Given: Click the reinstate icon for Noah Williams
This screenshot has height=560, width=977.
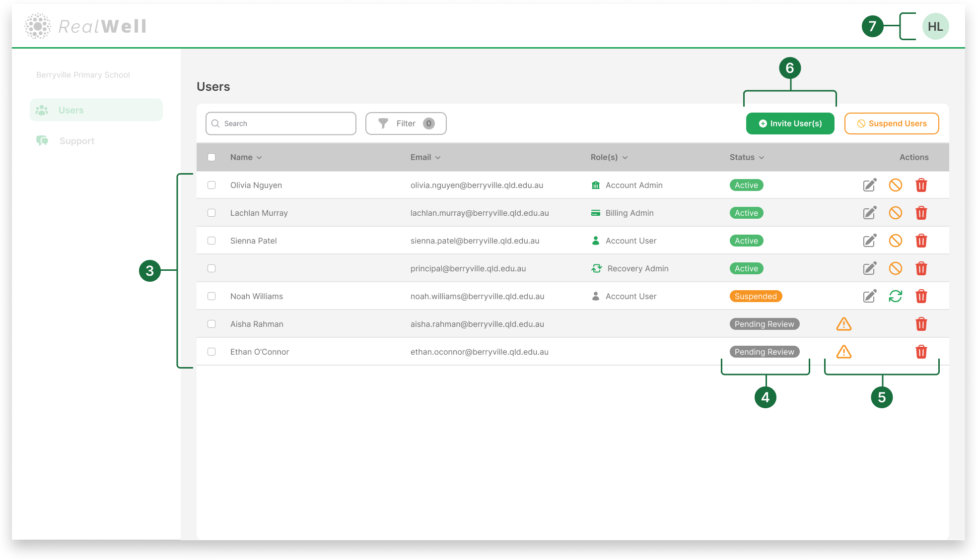Looking at the screenshot, I should click(x=896, y=296).
